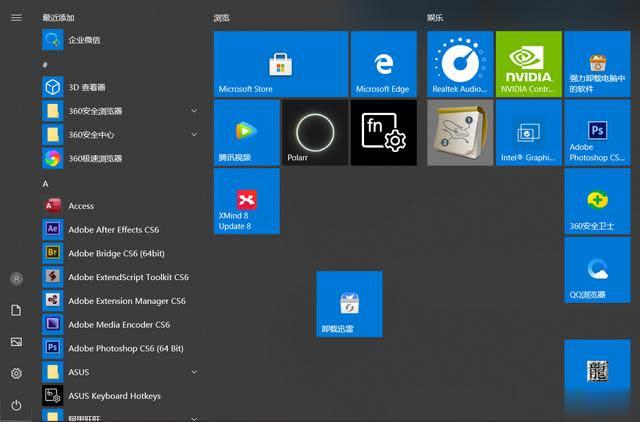Viewport: 640px width, 422px height.
Task: Open Adobe Extension Manager CS6
Action: (x=122, y=300)
